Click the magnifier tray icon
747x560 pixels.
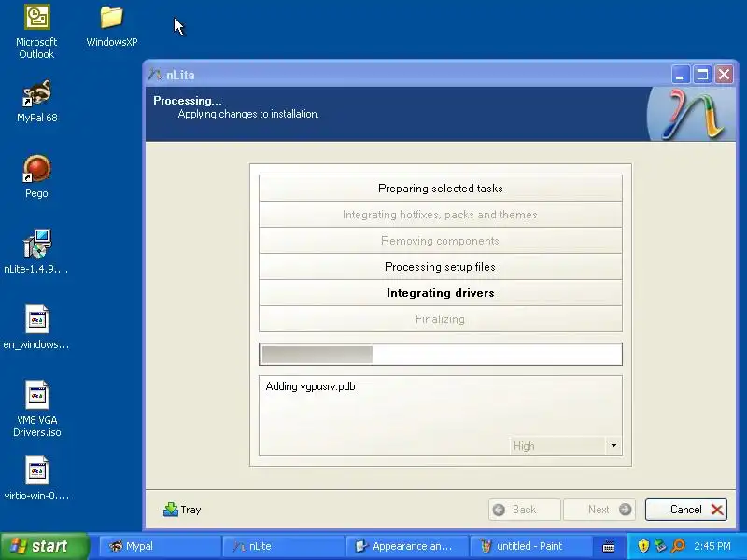678,546
